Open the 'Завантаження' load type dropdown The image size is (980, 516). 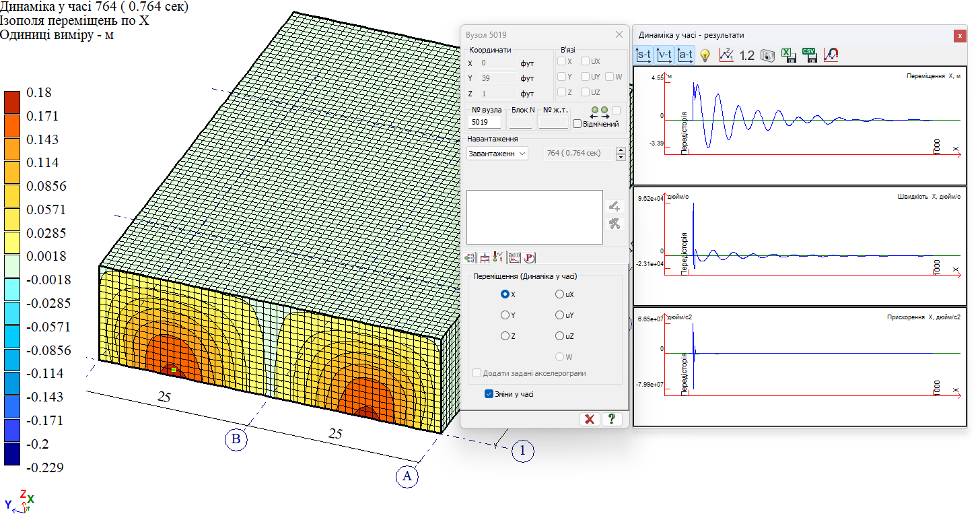tap(497, 154)
